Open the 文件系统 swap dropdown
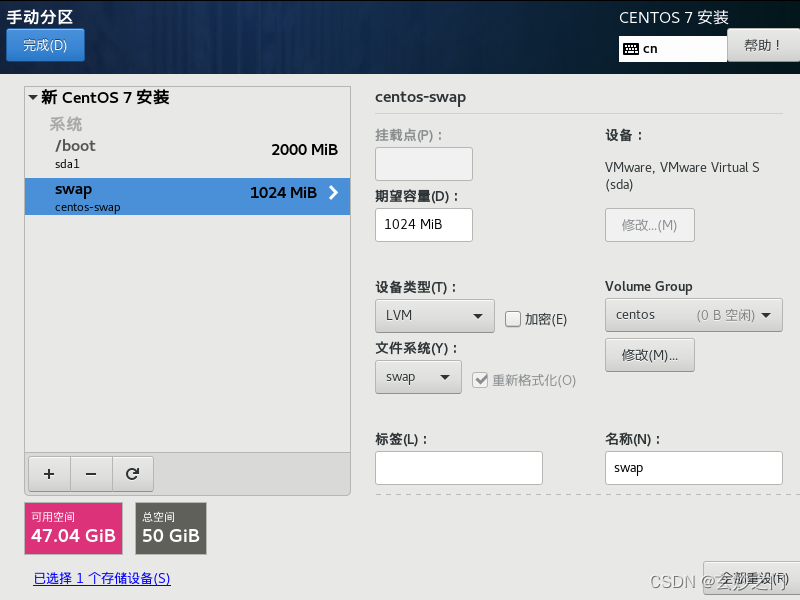Screen dimensions: 800x600 click(x=418, y=377)
